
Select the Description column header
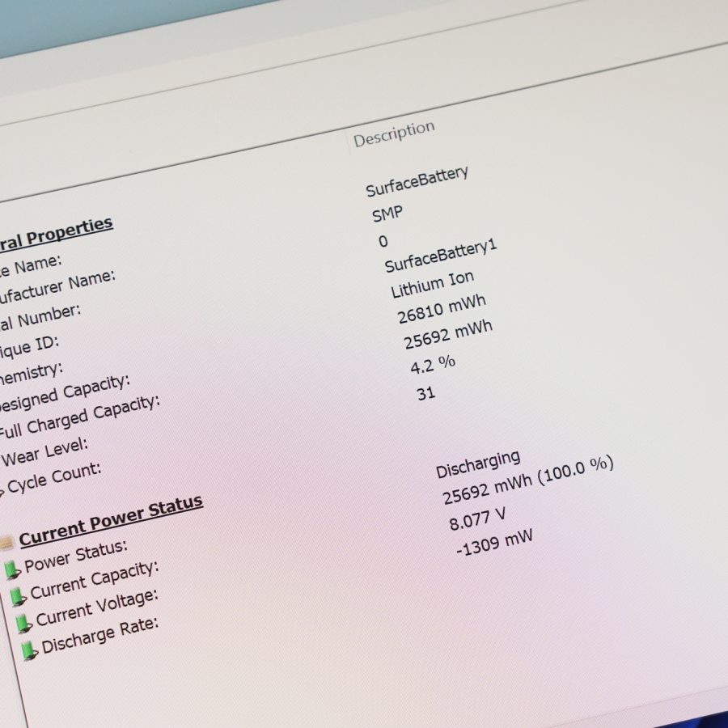pos(394,134)
